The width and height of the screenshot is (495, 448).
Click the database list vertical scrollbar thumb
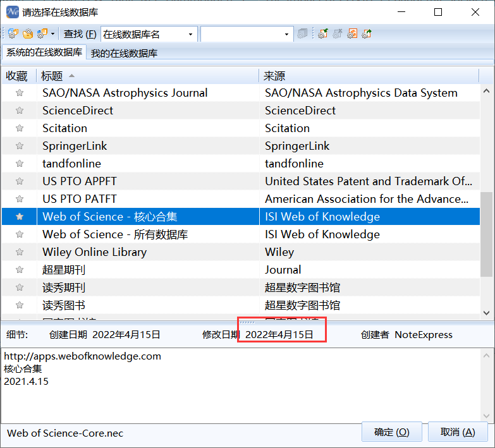(x=486, y=234)
